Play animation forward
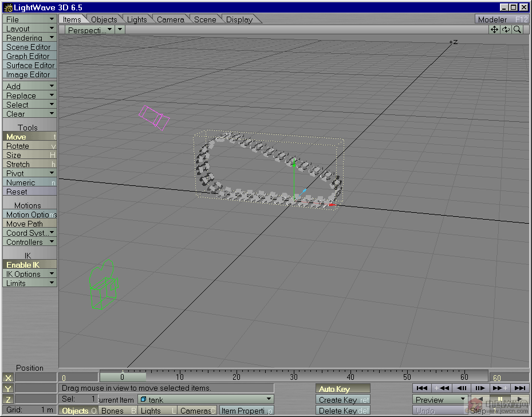 519,399
